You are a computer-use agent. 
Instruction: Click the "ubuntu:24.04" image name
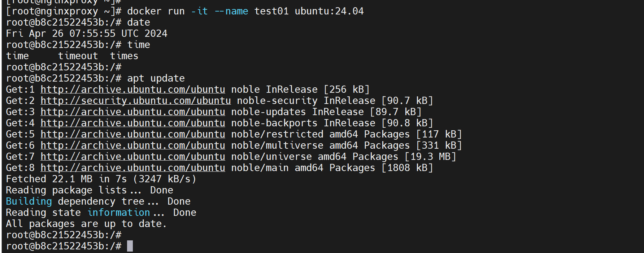329,11
